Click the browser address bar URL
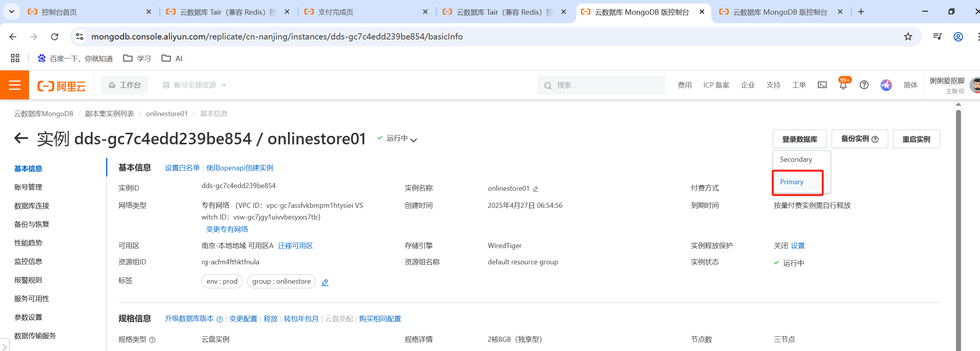The height and width of the screenshot is (351, 980). [277, 36]
